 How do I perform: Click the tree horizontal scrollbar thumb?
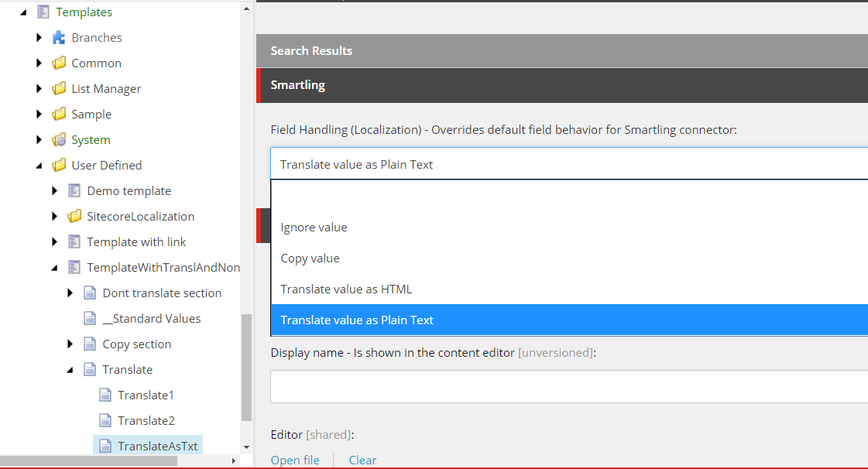click(88, 460)
